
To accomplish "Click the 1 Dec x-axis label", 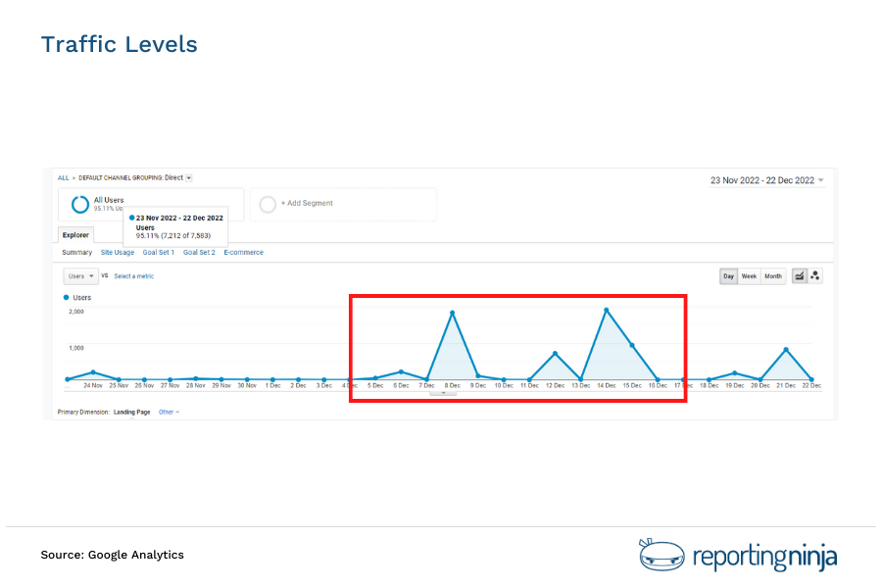I will point(272,386).
